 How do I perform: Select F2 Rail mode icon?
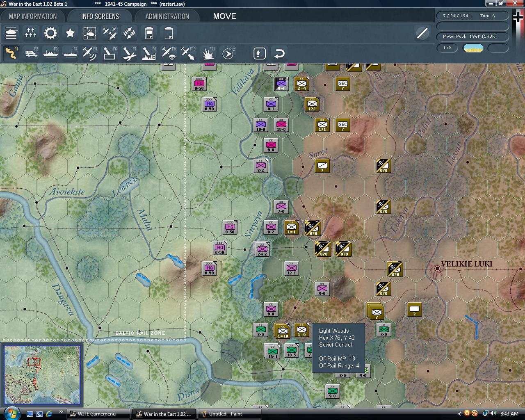point(31,53)
